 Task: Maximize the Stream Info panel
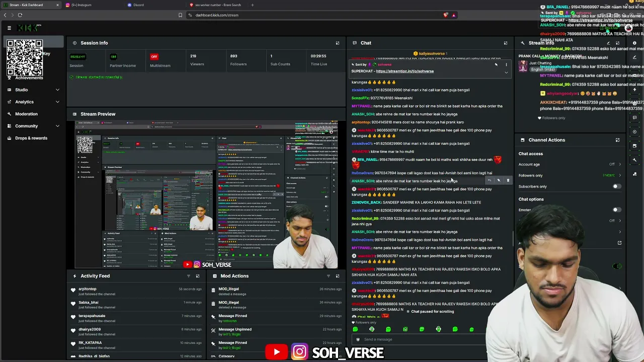(x=618, y=43)
